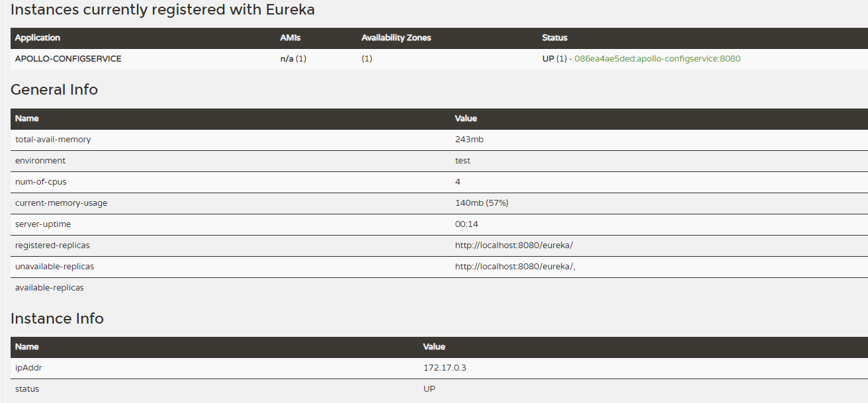This screenshot has width=868, height=403.
Task: Click the AMIs column header
Action: 290,38
